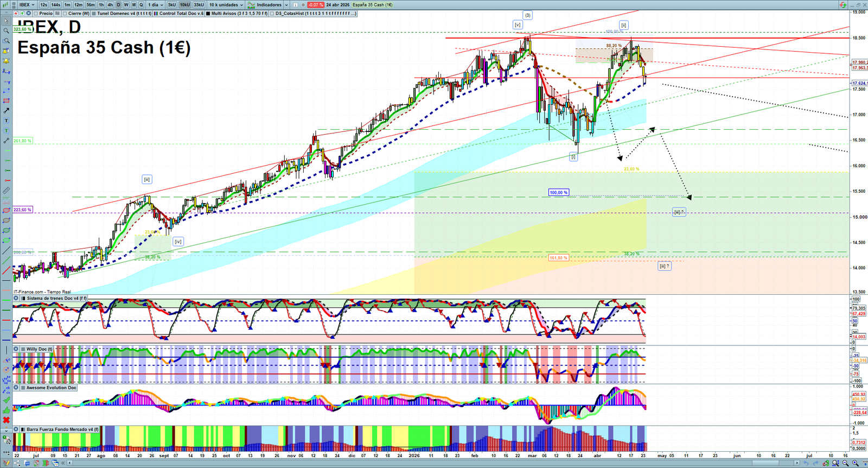Viewport: 868px width, 468px height.
Task: Click the Sistema de trenes Doc v4 label
Action: pos(56,298)
